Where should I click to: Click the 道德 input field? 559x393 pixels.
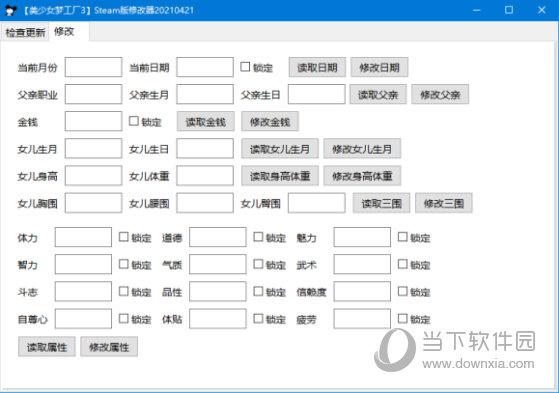pos(217,237)
